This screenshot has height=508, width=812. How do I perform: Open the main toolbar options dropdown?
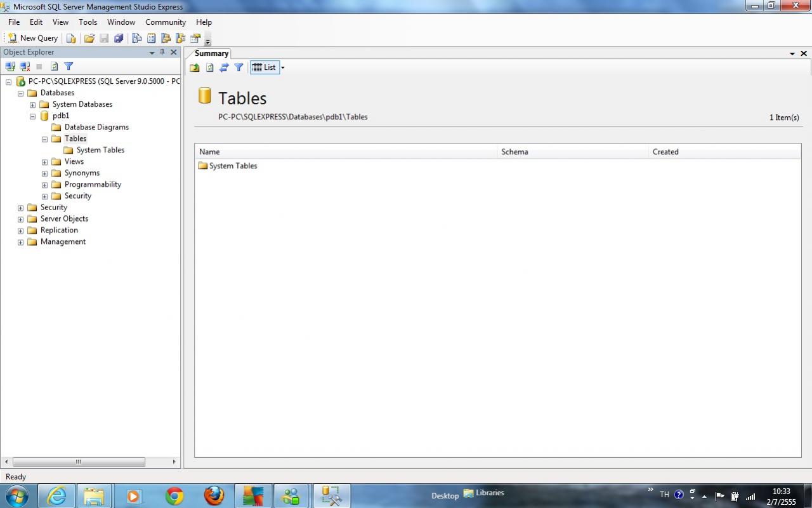click(x=207, y=41)
